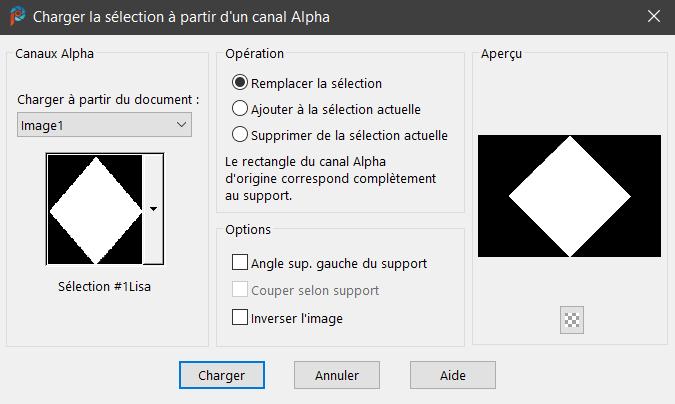Open the Image1 document dropdown

pyautogui.click(x=105, y=125)
